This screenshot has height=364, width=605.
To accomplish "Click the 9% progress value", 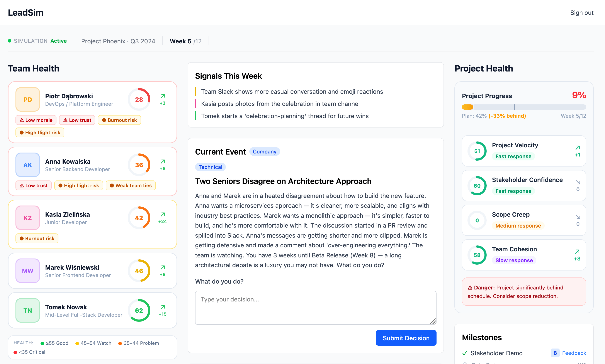I will [x=579, y=95].
